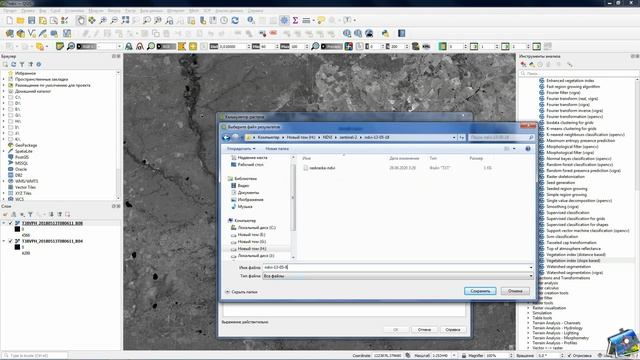Click the file name input field
640x360 pixels.
click(x=395, y=267)
